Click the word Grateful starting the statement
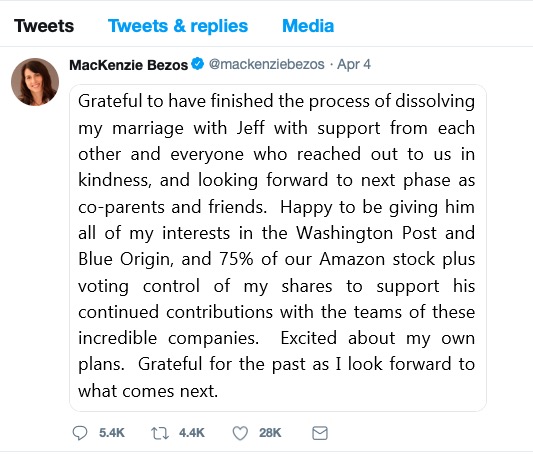This screenshot has width=533, height=455. pyautogui.click(x=110, y=101)
